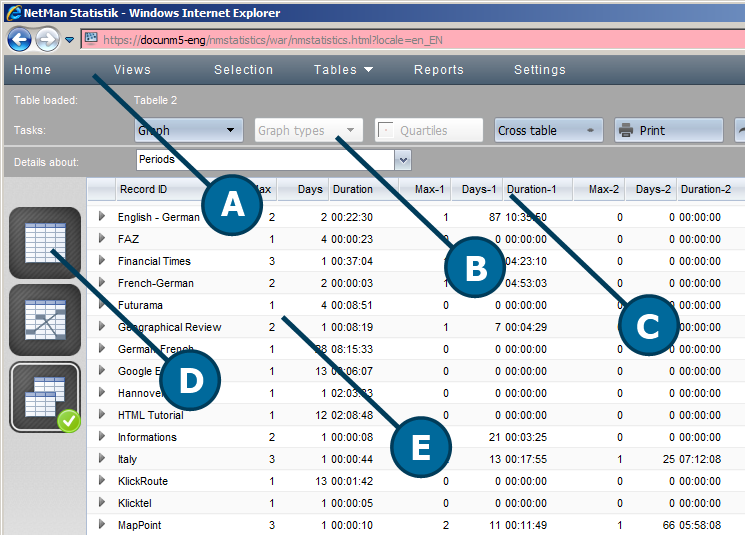This screenshot has height=535, width=745.
Task: Click the table view sidebar icon
Action: point(44,243)
